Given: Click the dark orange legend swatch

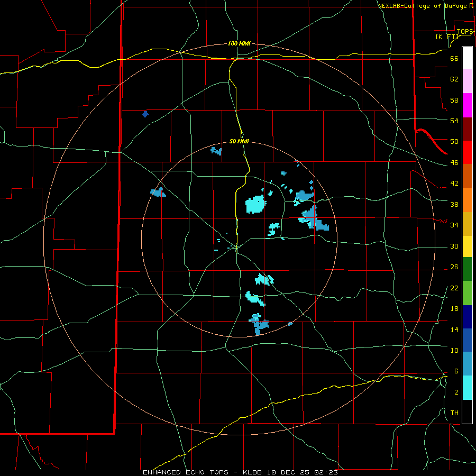Looking at the screenshot, I should coord(467,176).
